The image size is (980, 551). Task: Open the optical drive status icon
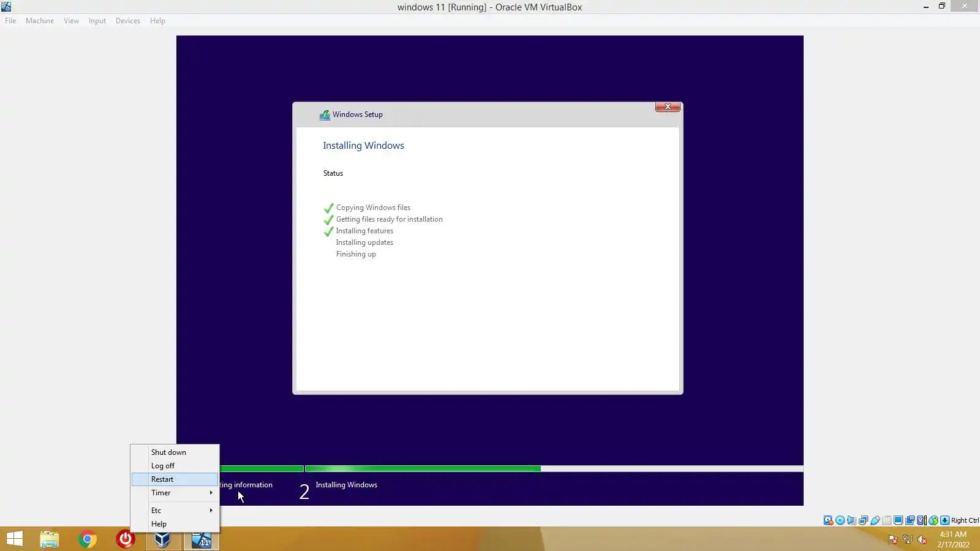[x=840, y=520]
